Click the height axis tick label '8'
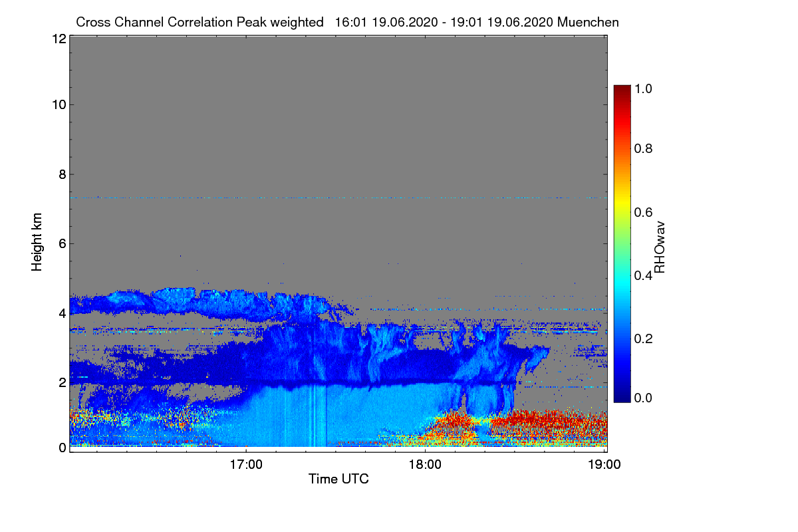 (x=61, y=174)
